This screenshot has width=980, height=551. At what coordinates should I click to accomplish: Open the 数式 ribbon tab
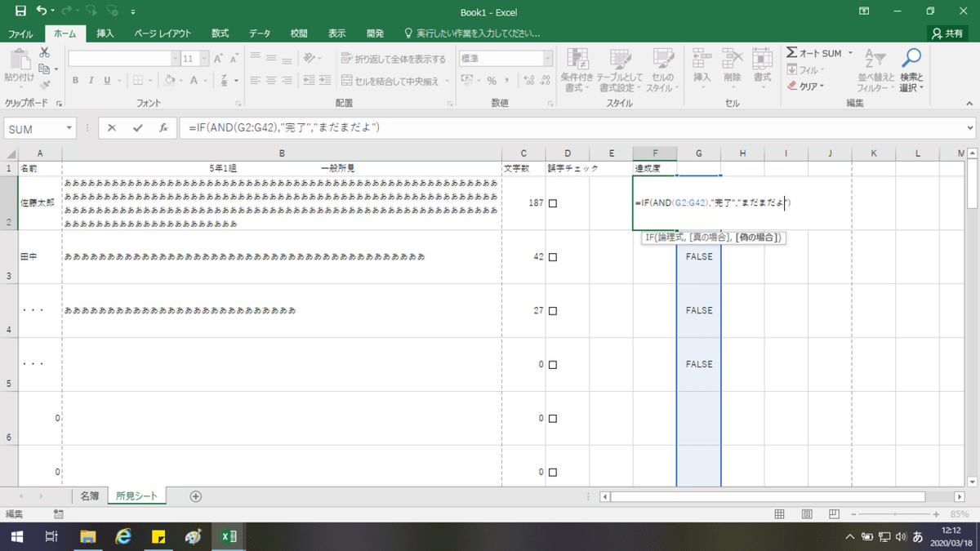point(220,33)
